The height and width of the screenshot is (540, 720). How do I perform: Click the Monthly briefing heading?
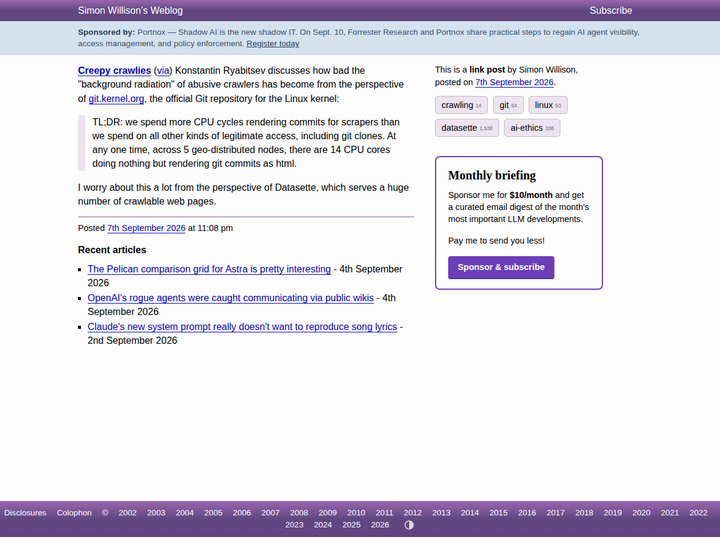coord(492,175)
